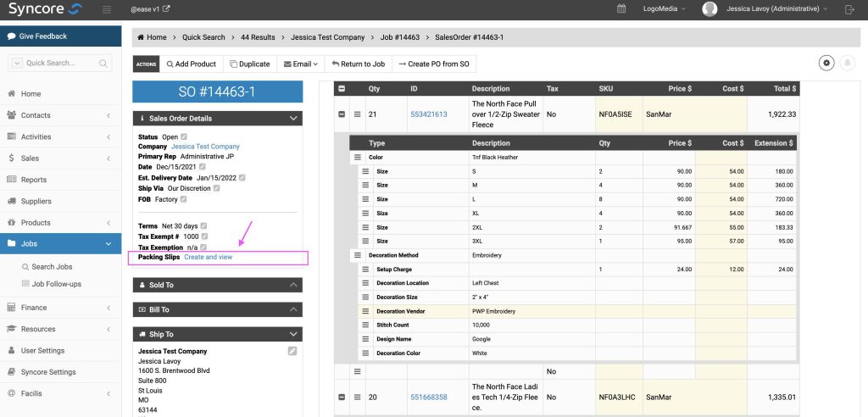Collapse the Qty 20 product row

pos(342,397)
